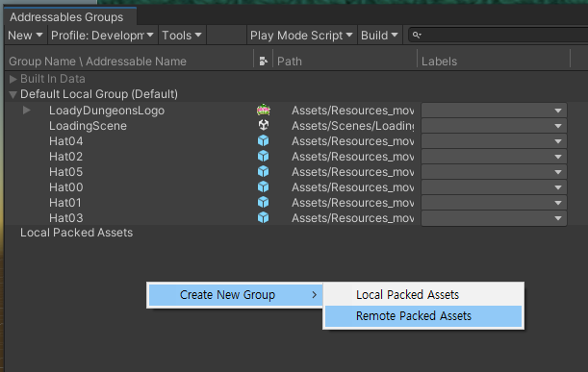Screen dimensions: 588x372
Task: Open the Tools dropdown menu
Action: click(x=182, y=36)
